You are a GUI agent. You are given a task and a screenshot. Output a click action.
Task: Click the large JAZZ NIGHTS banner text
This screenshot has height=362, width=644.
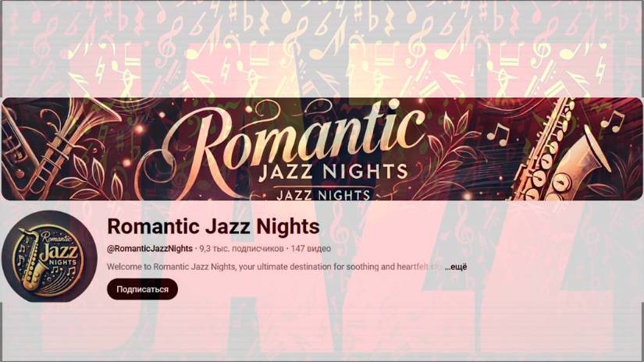pyautogui.click(x=333, y=172)
